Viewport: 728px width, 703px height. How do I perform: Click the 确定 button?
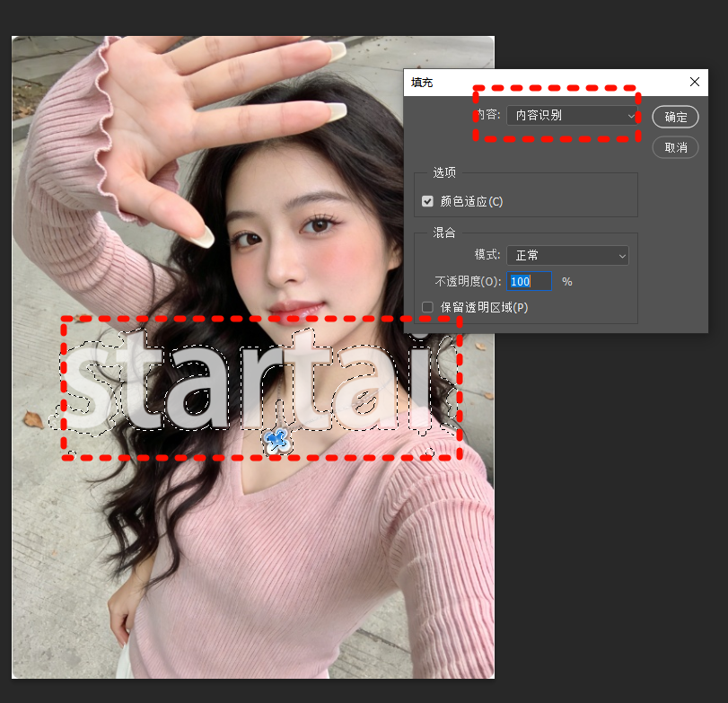click(675, 117)
